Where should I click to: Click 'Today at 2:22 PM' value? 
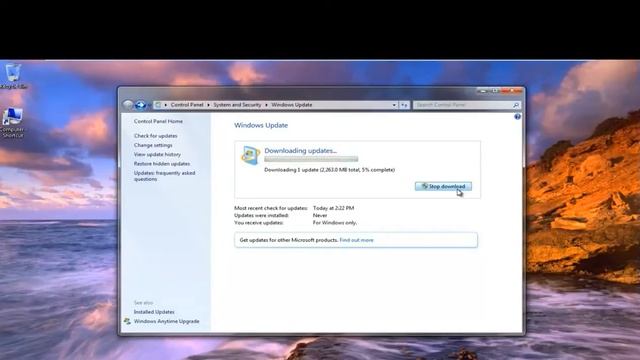pyautogui.click(x=333, y=208)
